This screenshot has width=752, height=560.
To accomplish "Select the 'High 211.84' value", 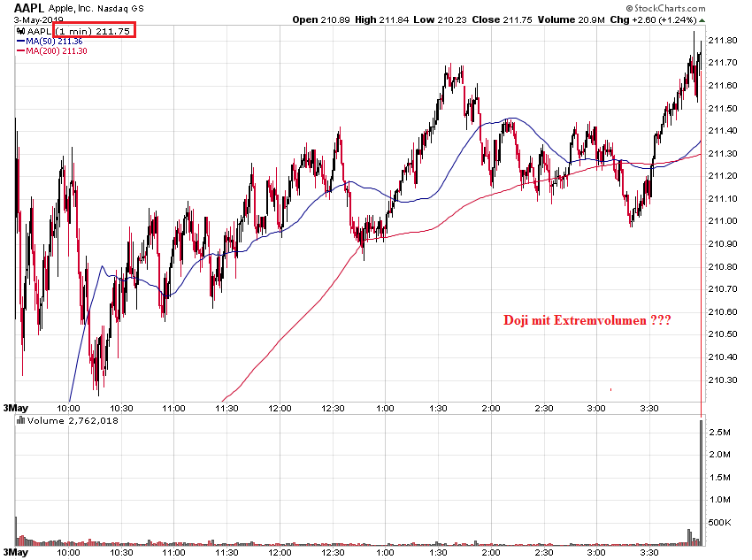I will click(x=382, y=19).
